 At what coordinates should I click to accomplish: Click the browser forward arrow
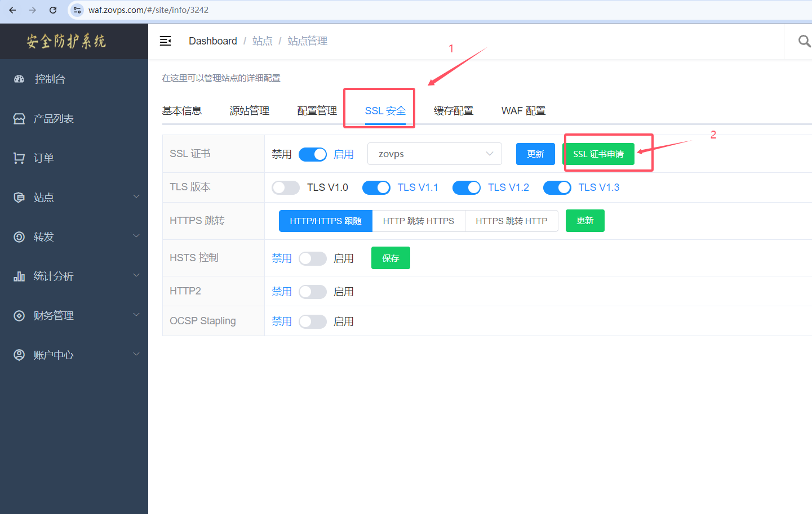(x=33, y=10)
